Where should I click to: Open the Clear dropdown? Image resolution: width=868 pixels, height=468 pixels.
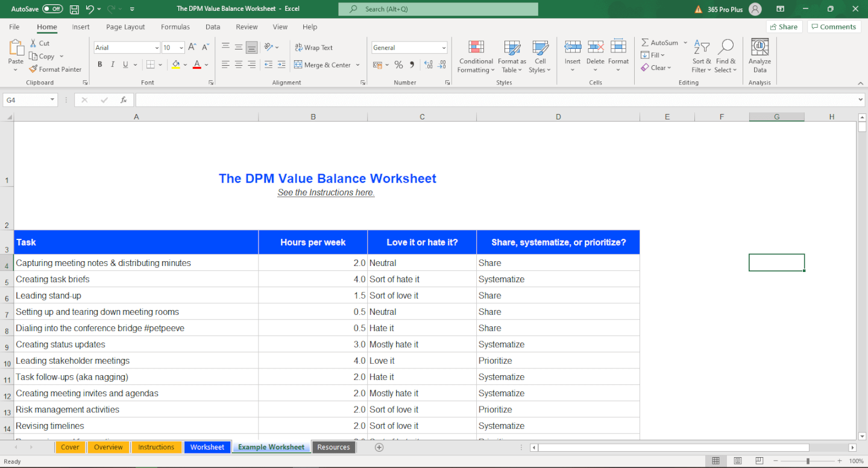[655, 68]
